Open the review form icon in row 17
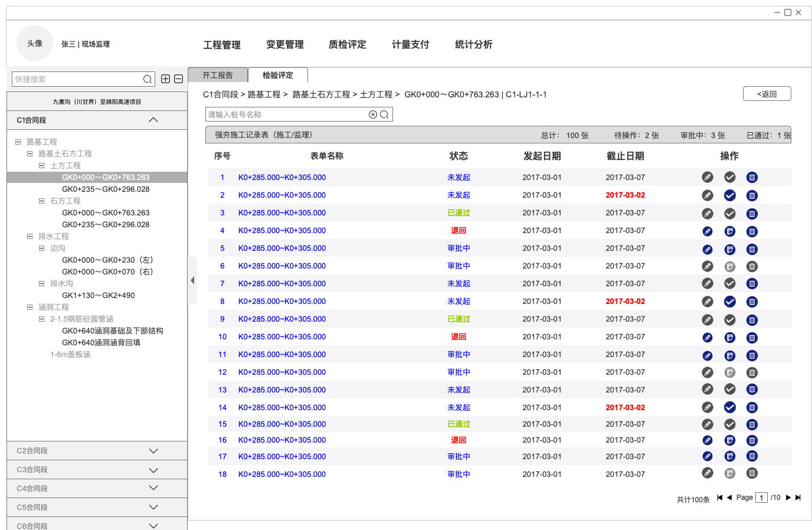 click(x=730, y=456)
